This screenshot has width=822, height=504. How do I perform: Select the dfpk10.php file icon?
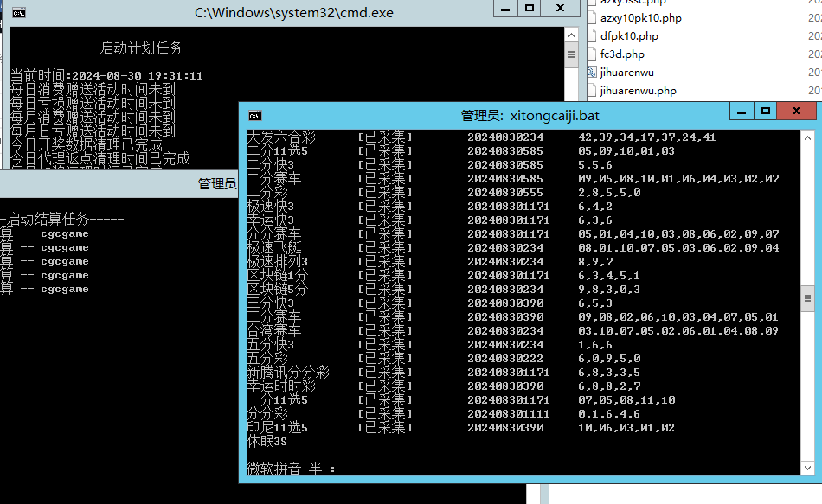point(592,36)
